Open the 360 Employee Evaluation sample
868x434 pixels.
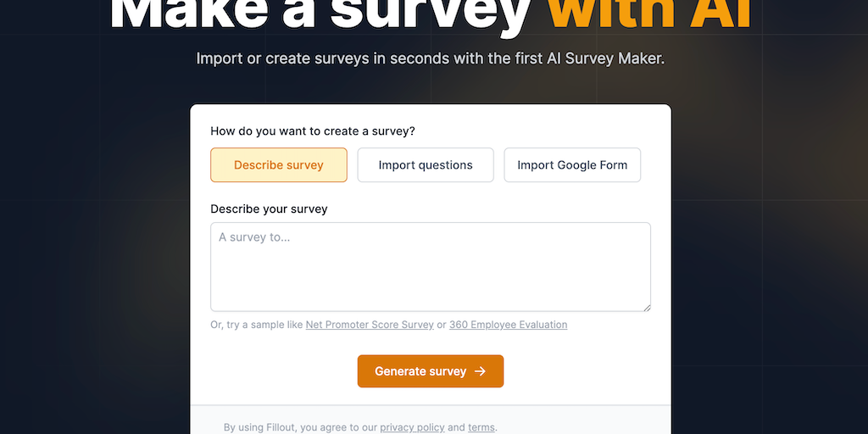point(508,325)
